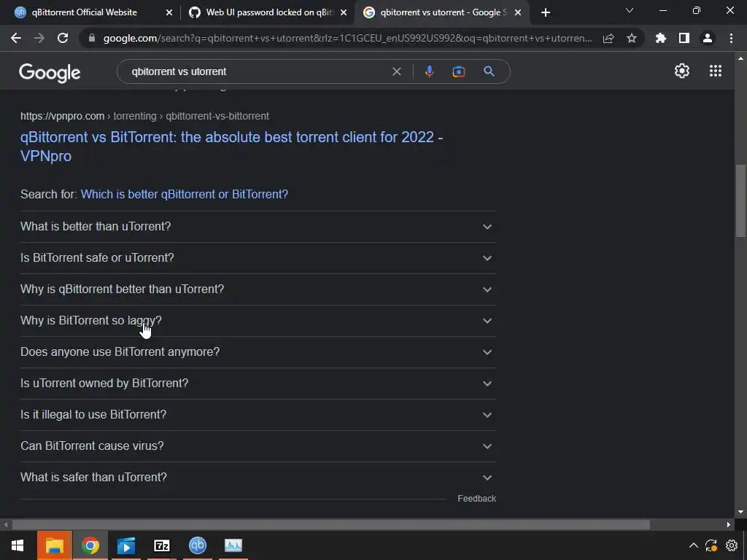
Task: Expand 'Why is BitTorrent so laggy?'
Action: pyautogui.click(x=258, y=321)
